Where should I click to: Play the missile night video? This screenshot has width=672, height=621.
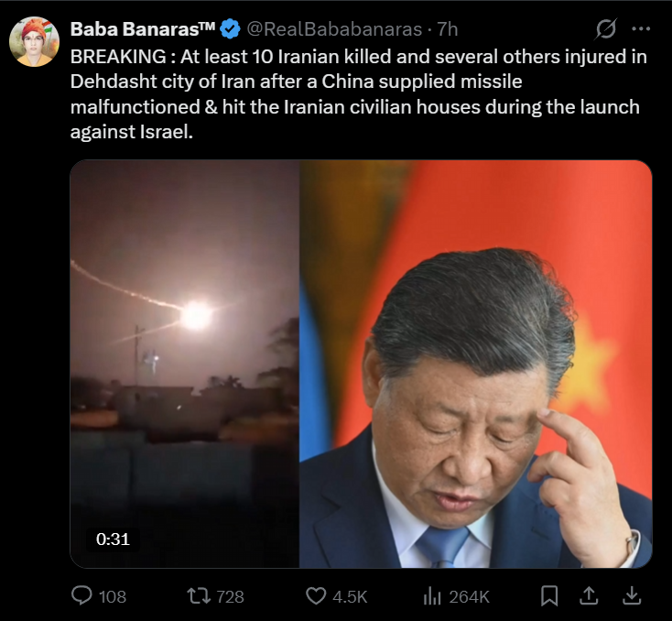185,364
